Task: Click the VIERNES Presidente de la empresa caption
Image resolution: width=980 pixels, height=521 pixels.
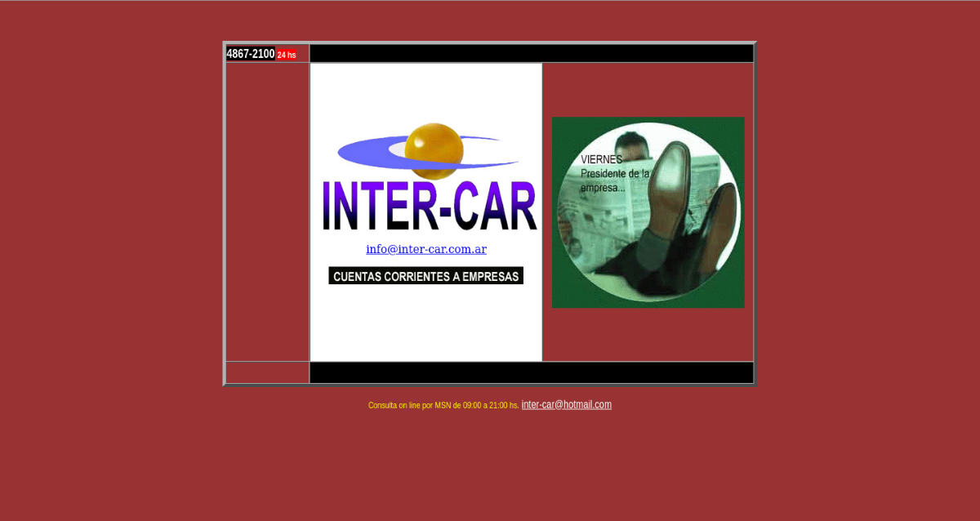Action: [x=615, y=173]
